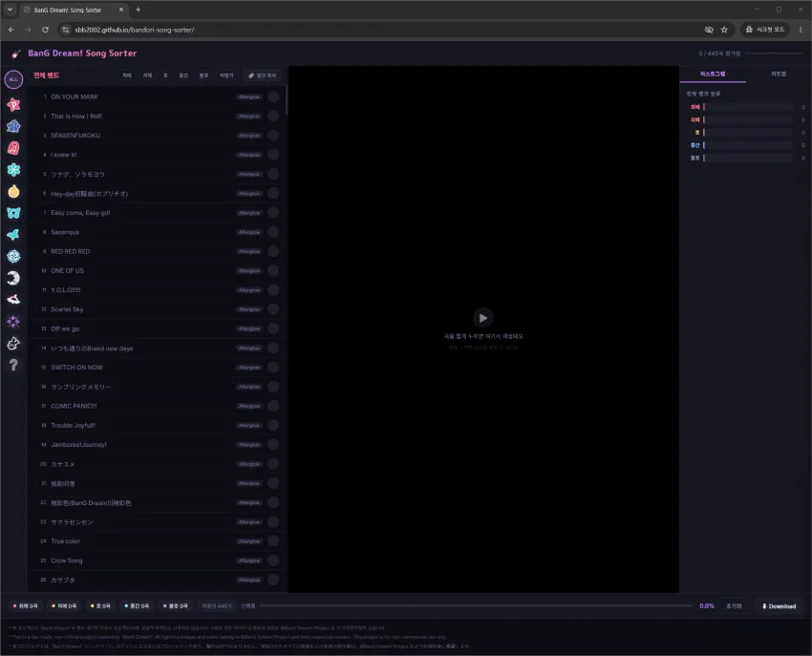The width and height of the screenshot is (812, 656).
Task: Click the play icon in the video area
Action: (x=482, y=318)
